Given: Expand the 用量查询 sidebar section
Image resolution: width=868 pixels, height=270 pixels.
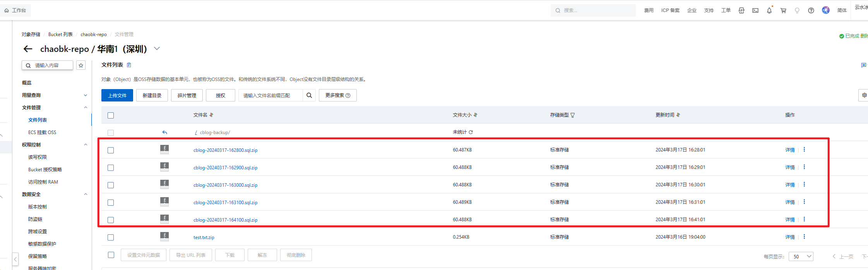Looking at the screenshot, I should (x=86, y=95).
